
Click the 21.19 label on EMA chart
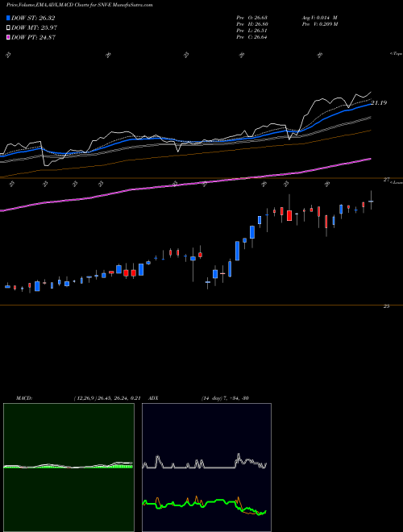[x=379, y=103]
